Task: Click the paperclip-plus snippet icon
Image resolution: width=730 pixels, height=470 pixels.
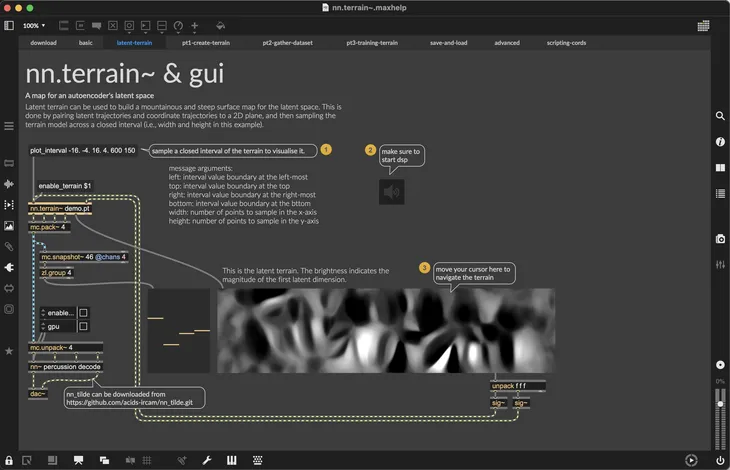Action: tap(182, 461)
